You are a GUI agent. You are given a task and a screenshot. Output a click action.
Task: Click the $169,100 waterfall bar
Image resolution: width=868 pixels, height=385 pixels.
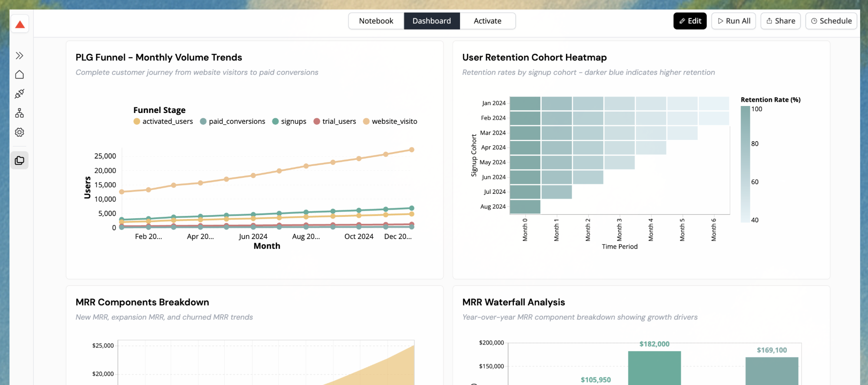[772, 371]
